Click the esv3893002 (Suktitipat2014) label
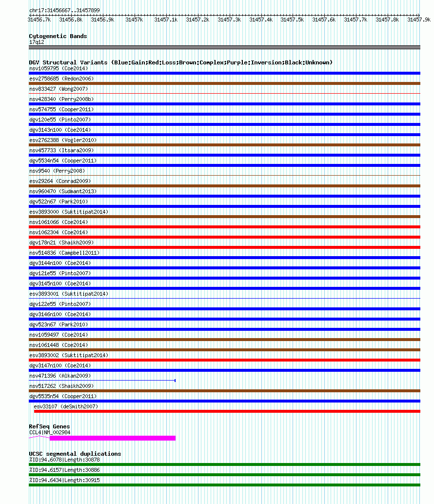This screenshot has width=434, height=504. pos(69,356)
